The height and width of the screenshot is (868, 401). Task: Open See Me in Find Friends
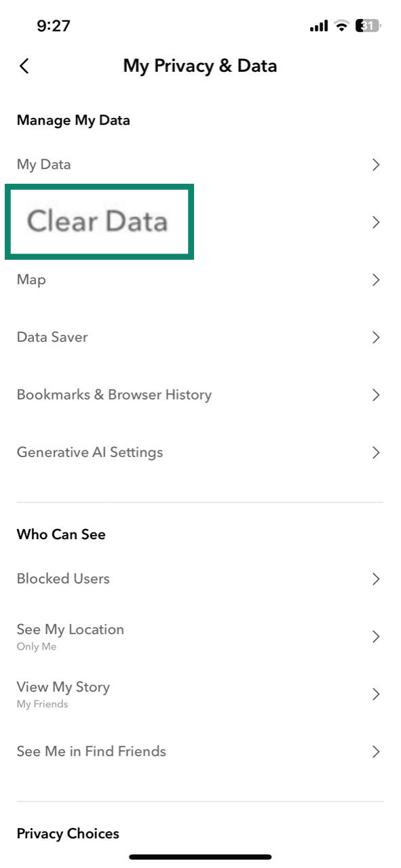click(x=92, y=751)
